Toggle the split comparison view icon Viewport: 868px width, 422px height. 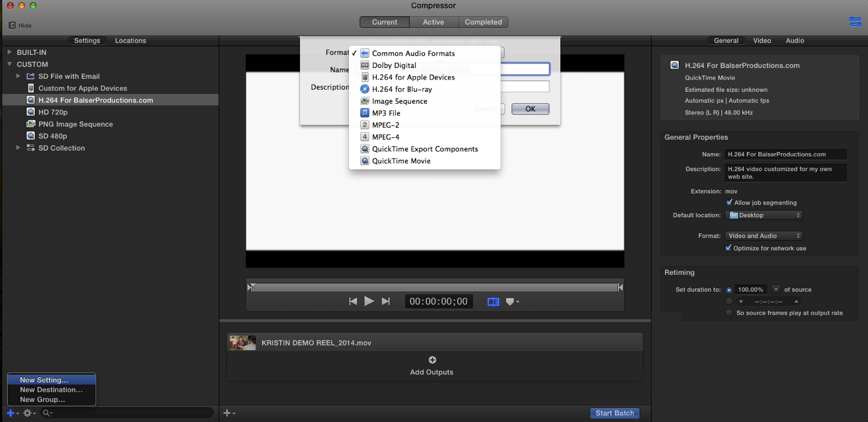click(x=493, y=301)
